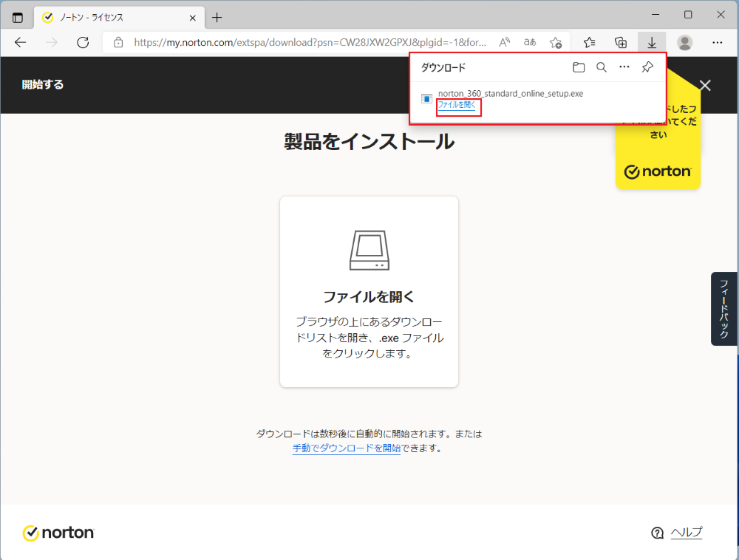Click the Norton logo on yellow callout
Viewport: 739px width, 560px height.
coord(658,171)
